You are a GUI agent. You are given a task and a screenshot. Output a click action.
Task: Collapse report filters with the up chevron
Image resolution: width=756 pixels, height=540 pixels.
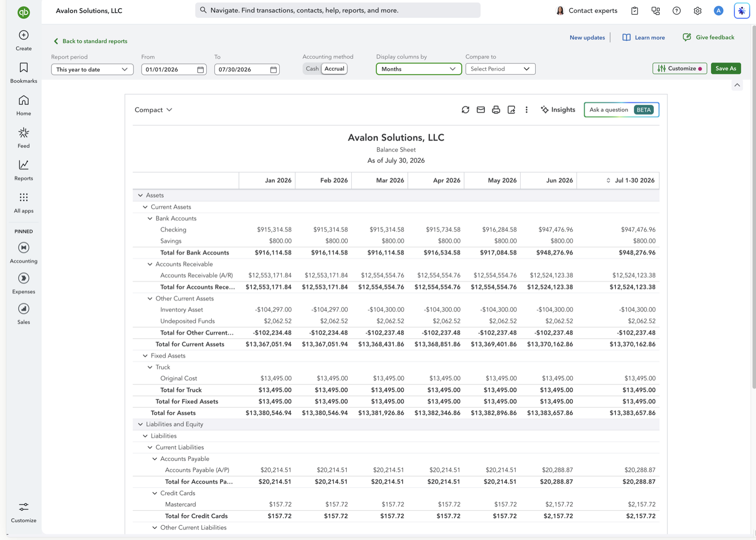pyautogui.click(x=737, y=85)
